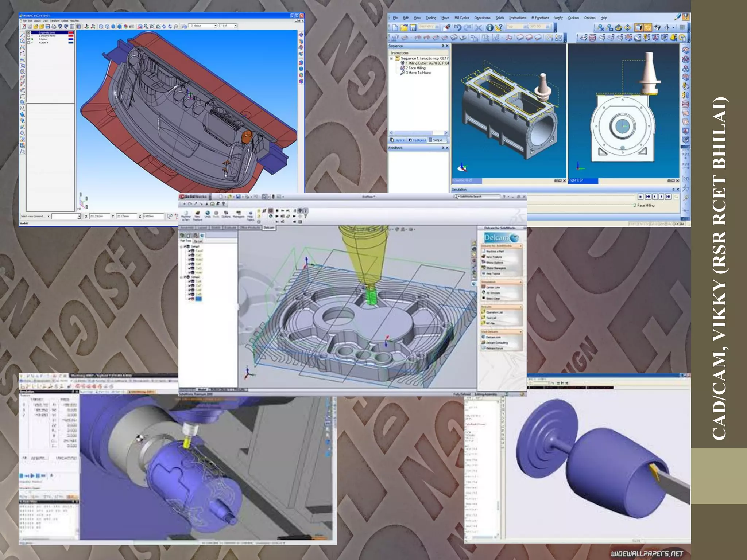Click the Delete X icon in EdgeCAM toolbar
This screenshot has width=747, height=560.
click(479, 27)
